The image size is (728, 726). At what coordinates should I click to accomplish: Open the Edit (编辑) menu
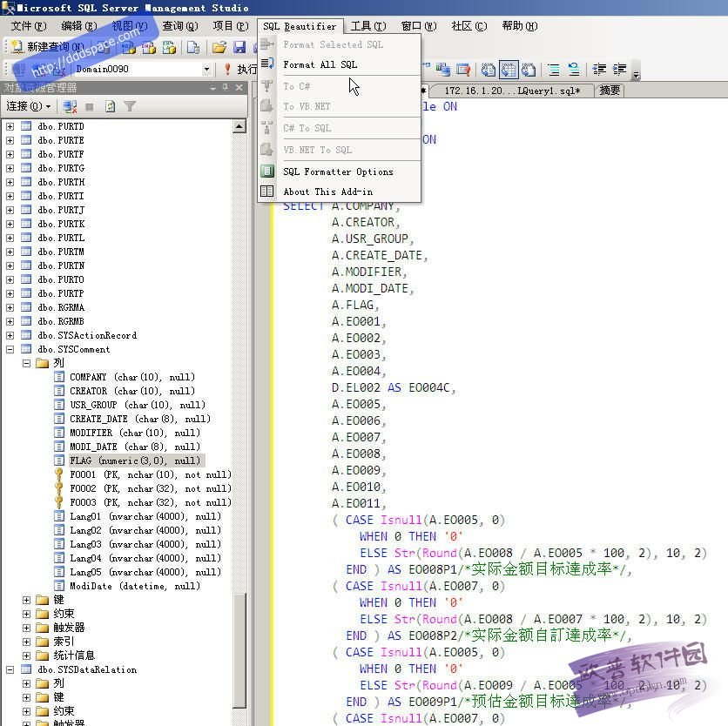tap(79, 26)
